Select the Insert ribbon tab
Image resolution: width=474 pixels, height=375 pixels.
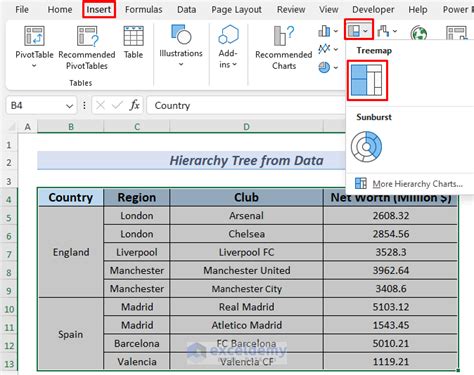pos(99,10)
